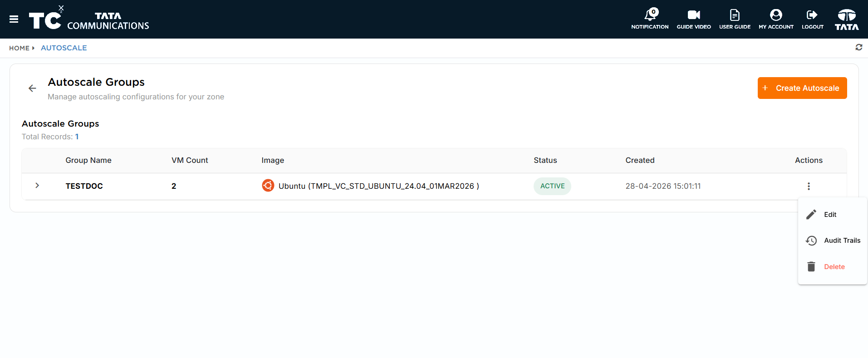Click the Tata Communications TC logo
The image size is (868, 358).
point(89,19)
